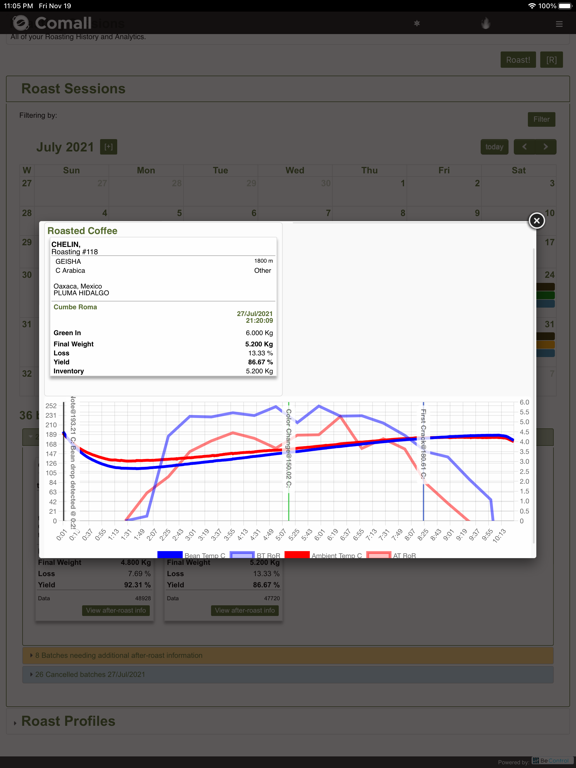Jump to today in calendar
576x768 pixels.
pyautogui.click(x=494, y=147)
